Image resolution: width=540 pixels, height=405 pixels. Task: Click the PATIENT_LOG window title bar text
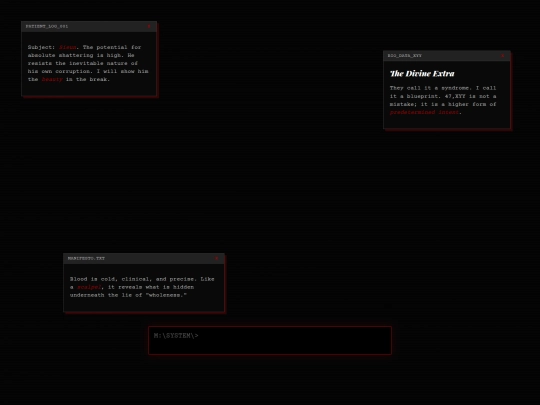pyautogui.click(x=47, y=27)
